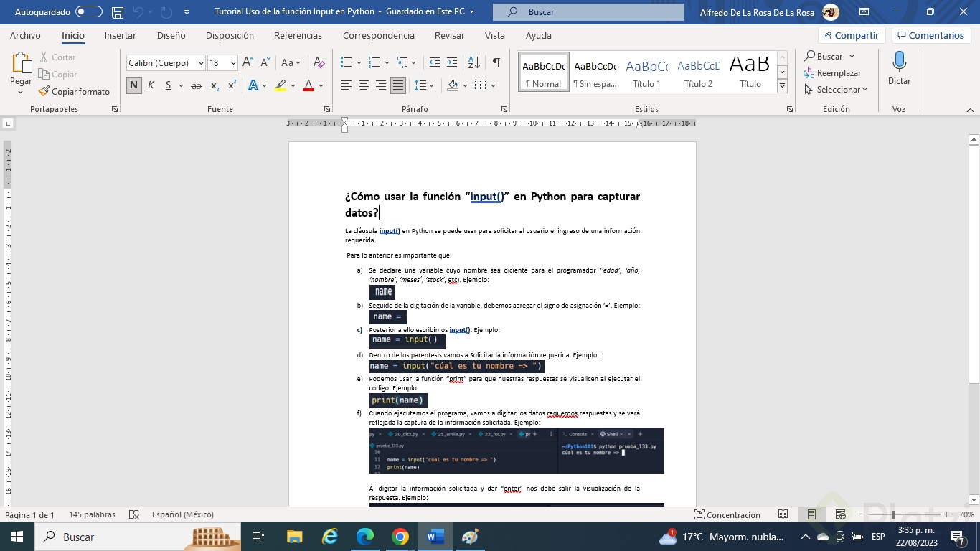Screen dimensions: 980x551
Task: Sort the text with the Ordenar icon
Action: (473, 62)
